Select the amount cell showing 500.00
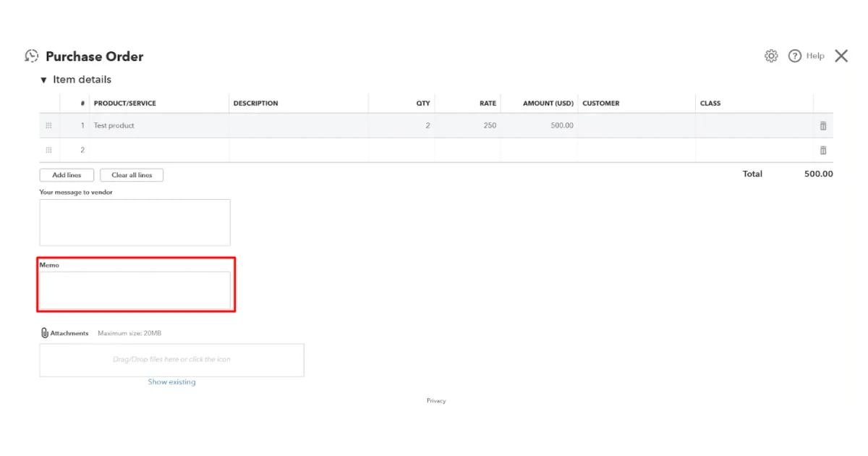The width and height of the screenshot is (868, 456). click(x=539, y=125)
